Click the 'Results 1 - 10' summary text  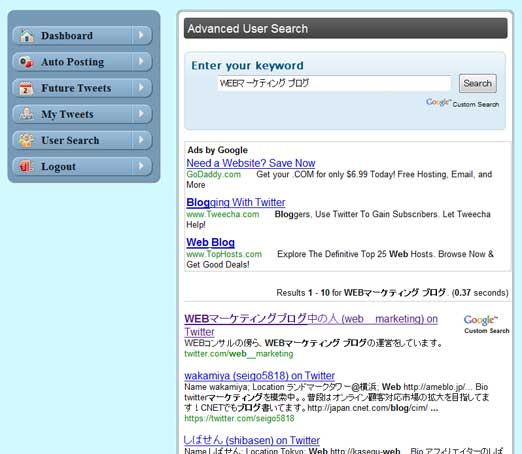(392, 293)
